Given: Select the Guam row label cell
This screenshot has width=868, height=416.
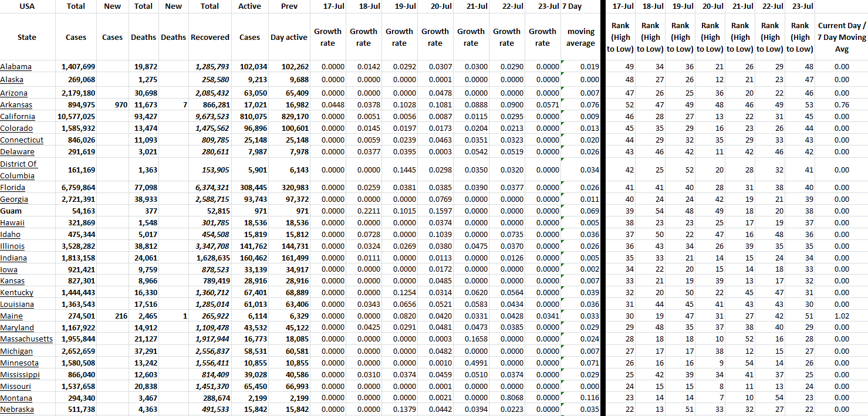Looking at the screenshot, I should [x=11, y=211].
